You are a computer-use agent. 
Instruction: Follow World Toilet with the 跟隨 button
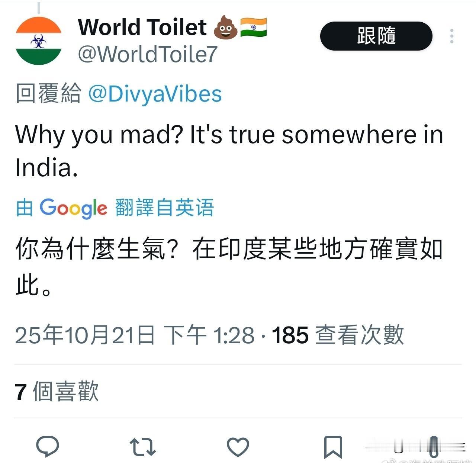click(x=376, y=36)
